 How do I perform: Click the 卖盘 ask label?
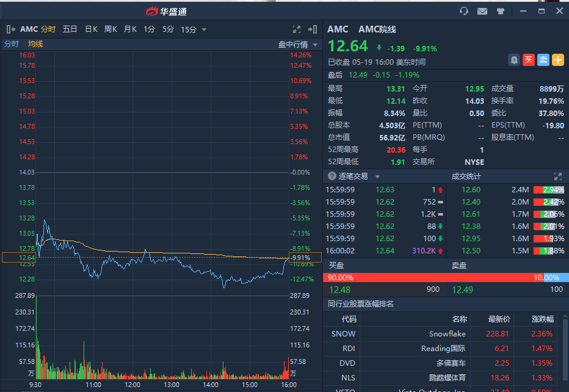click(459, 266)
